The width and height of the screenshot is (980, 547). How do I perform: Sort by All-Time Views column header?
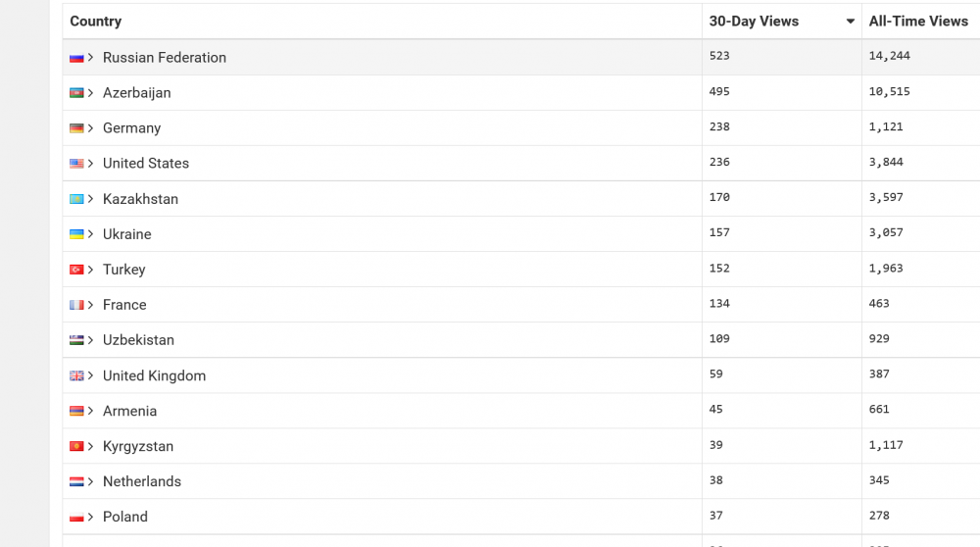click(918, 22)
